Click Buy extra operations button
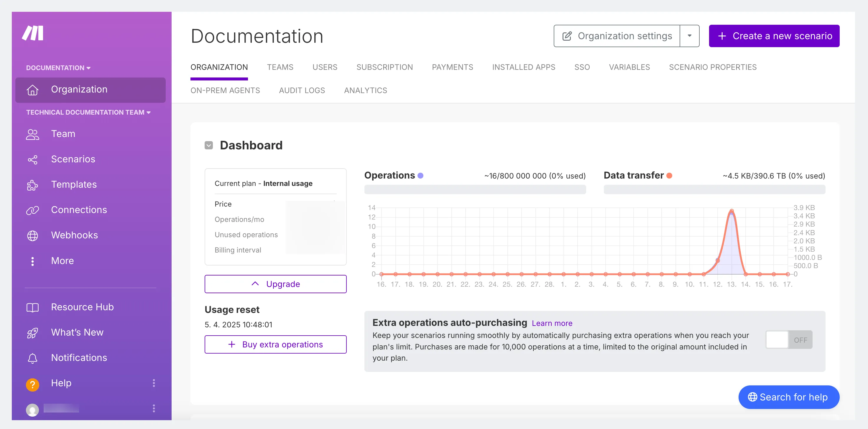This screenshot has width=868, height=429. coord(275,344)
